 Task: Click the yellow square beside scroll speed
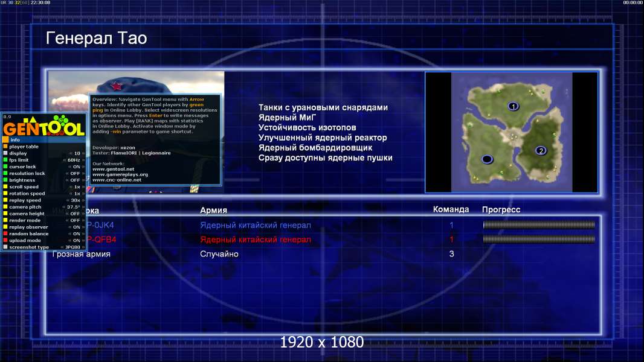[5, 186]
